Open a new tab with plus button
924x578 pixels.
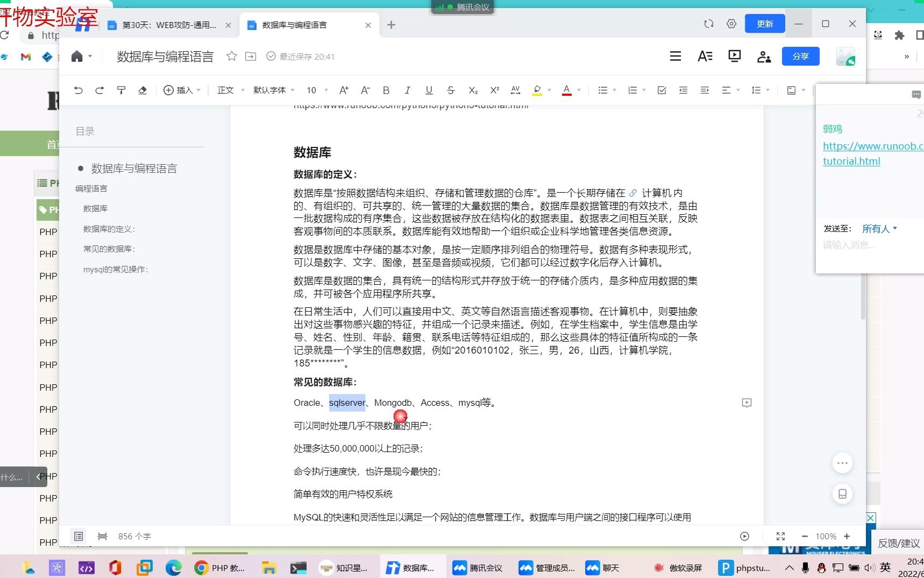click(391, 25)
